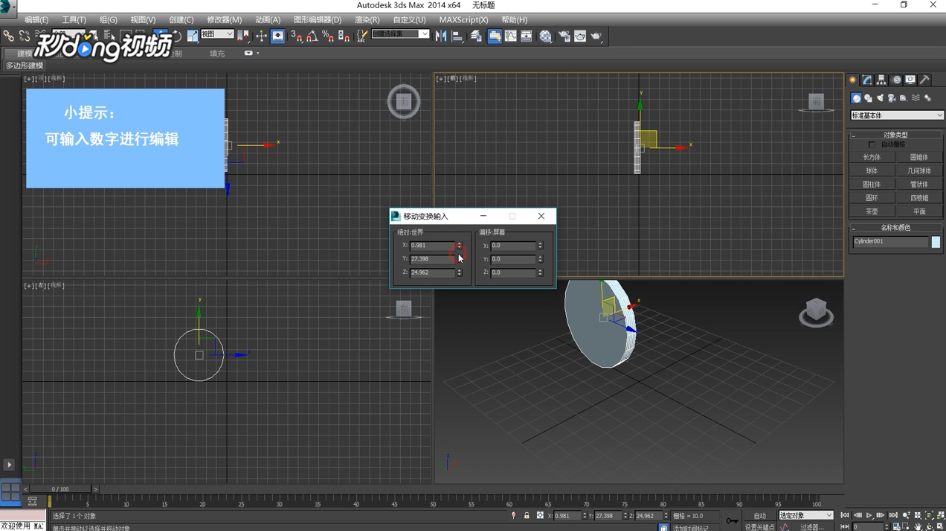Viewport: 946px width, 531px height.
Task: Click the Render Production teapot icon
Action: coord(596,36)
